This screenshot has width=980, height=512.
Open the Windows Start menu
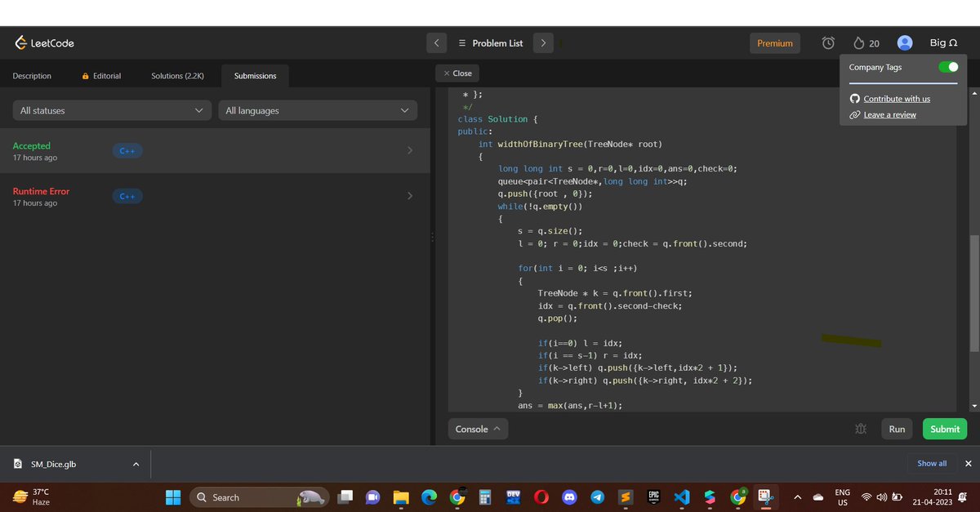173,496
